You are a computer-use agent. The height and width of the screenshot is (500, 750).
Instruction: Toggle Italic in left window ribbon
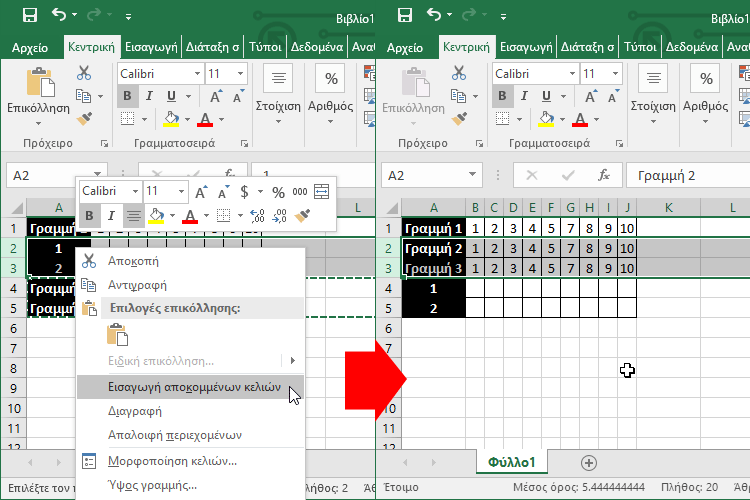149,96
